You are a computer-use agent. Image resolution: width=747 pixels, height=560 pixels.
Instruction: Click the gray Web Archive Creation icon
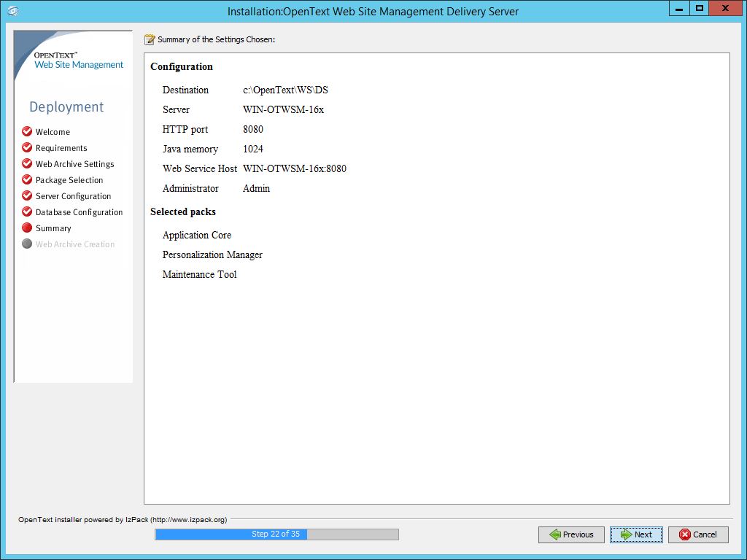pyautogui.click(x=27, y=244)
